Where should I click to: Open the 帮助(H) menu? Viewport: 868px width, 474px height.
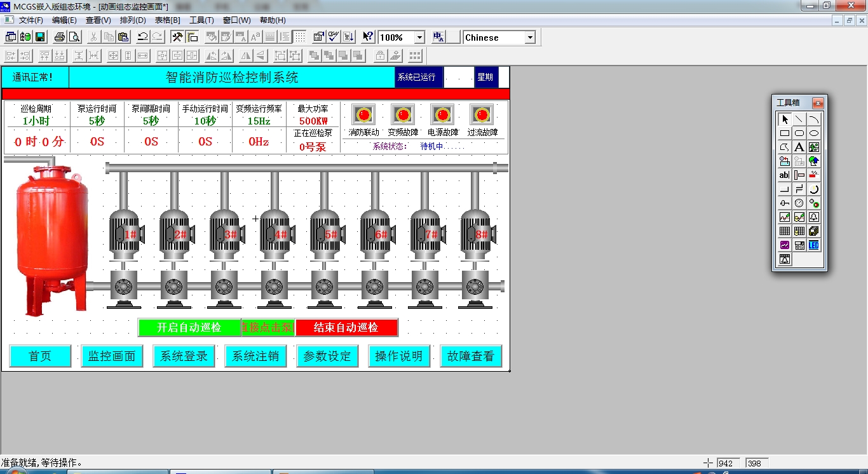point(273,20)
